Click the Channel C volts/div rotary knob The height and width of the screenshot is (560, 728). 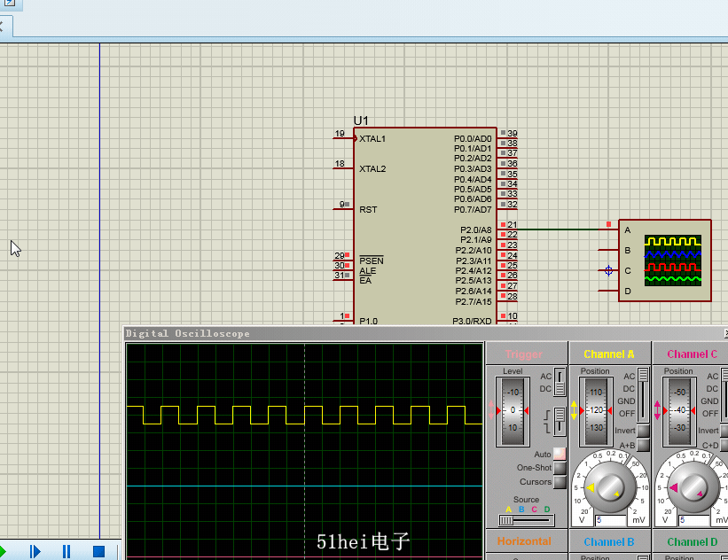click(693, 487)
